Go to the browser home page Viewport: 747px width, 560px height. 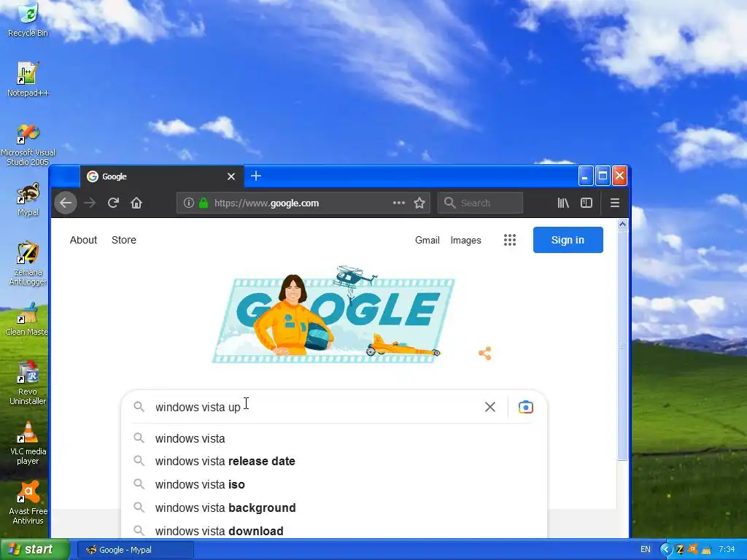(x=136, y=203)
